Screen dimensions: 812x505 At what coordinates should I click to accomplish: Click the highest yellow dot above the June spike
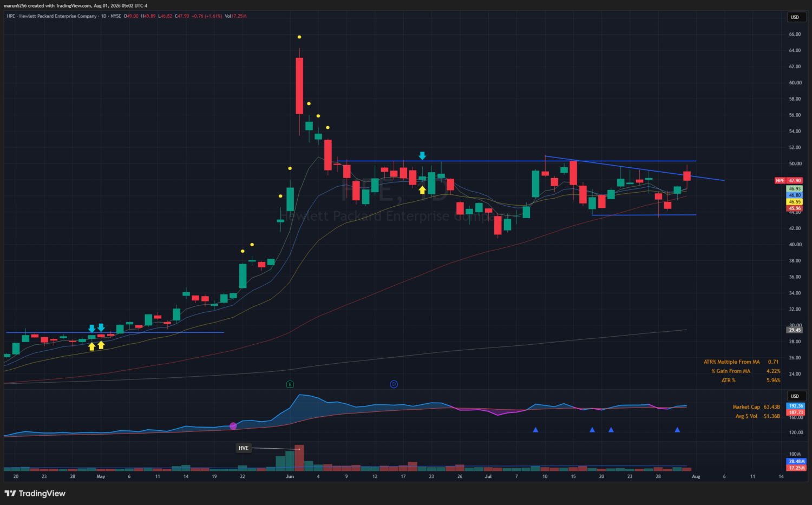click(299, 37)
